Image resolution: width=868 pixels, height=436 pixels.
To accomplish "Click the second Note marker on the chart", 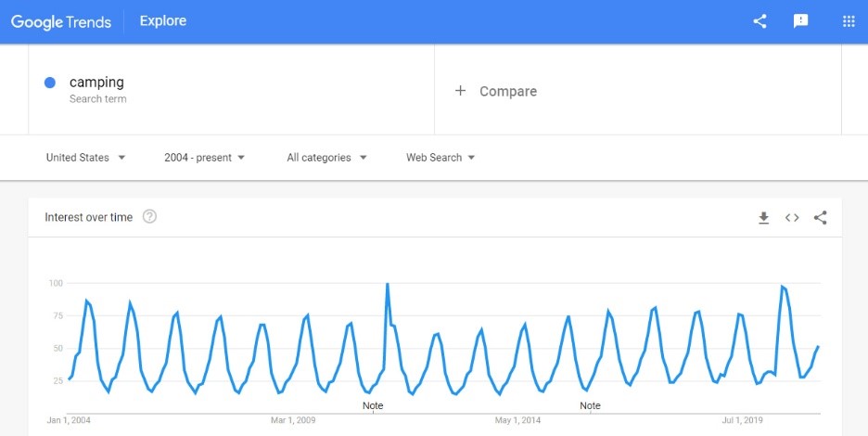I will pyautogui.click(x=590, y=405).
